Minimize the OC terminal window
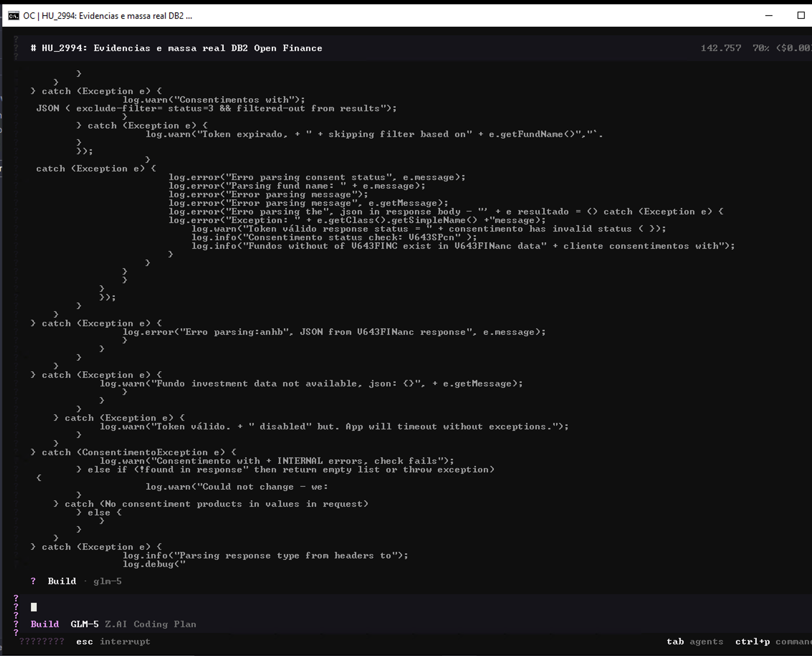Viewport: 812px width, 656px height. coord(769,16)
